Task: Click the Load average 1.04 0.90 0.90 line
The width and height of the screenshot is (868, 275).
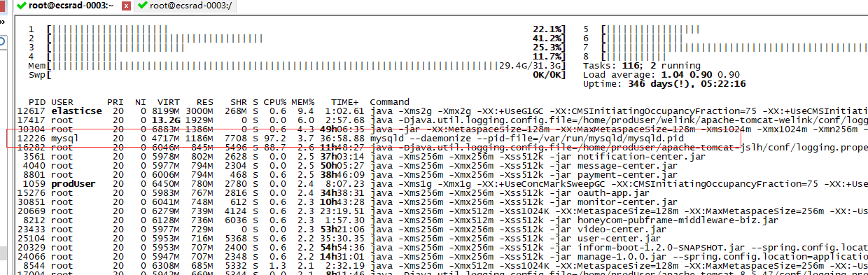Action: [661, 74]
